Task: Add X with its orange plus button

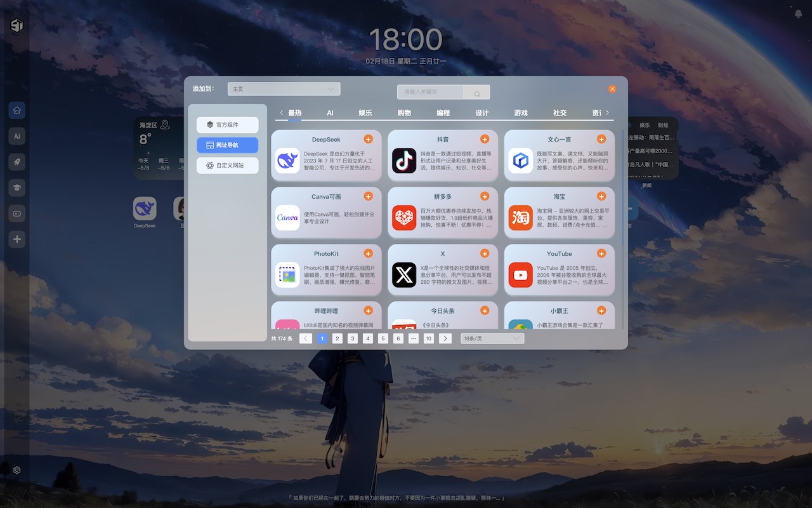Action: (485, 253)
